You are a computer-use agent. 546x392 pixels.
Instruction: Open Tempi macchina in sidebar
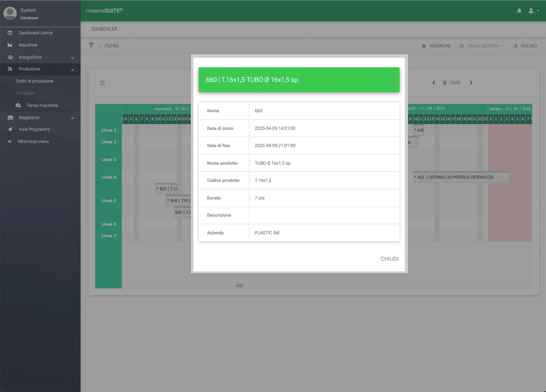coord(42,105)
